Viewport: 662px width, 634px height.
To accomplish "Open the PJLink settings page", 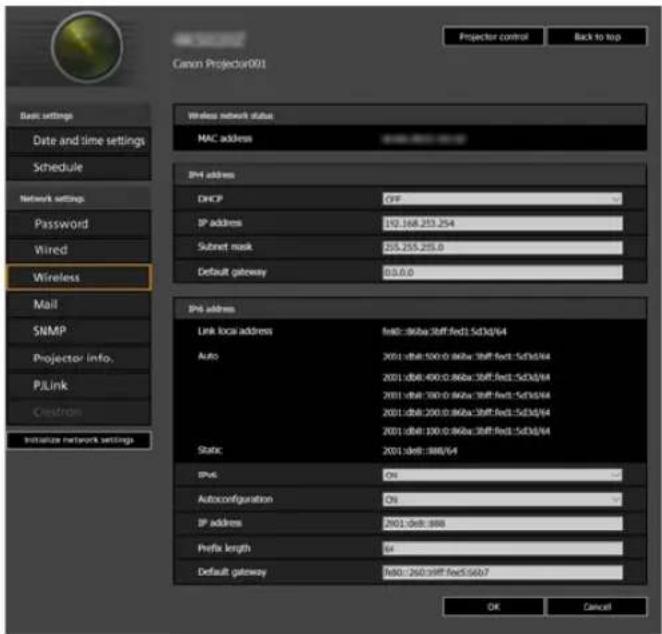I will click(x=79, y=385).
